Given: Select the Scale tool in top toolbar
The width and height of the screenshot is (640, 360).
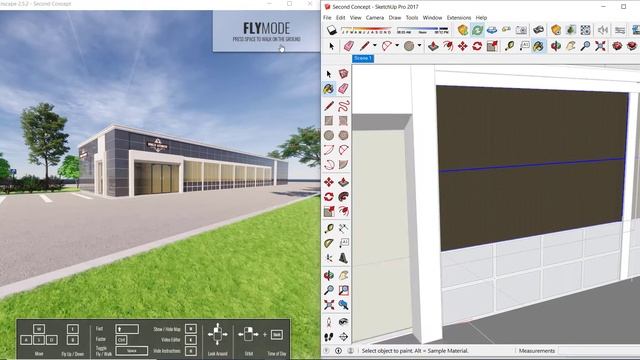Looking at the screenshot, I should [492, 46].
